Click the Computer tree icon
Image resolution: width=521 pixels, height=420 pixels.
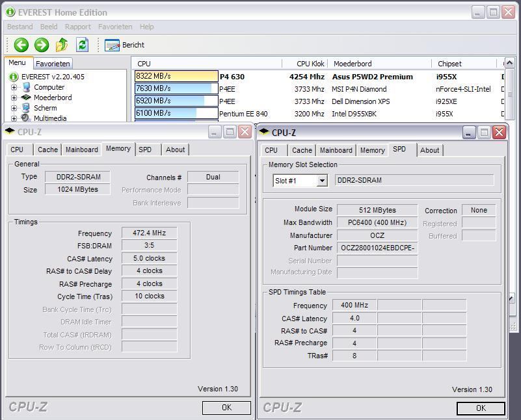(x=26, y=87)
